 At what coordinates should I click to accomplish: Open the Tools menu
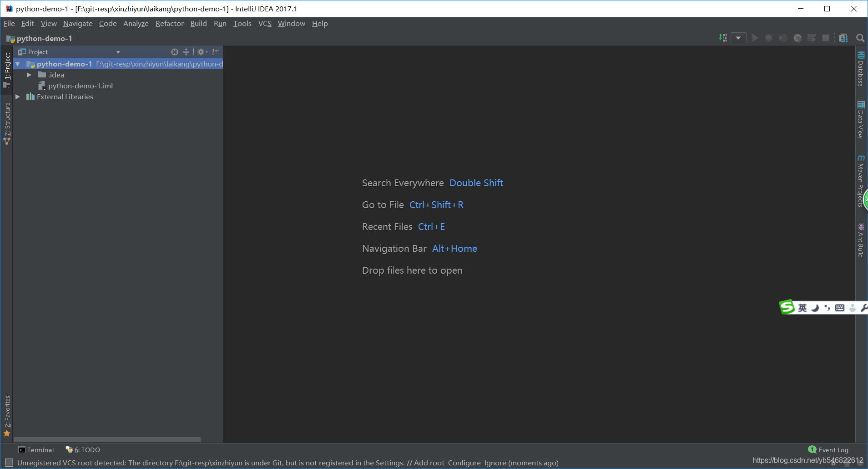point(242,23)
